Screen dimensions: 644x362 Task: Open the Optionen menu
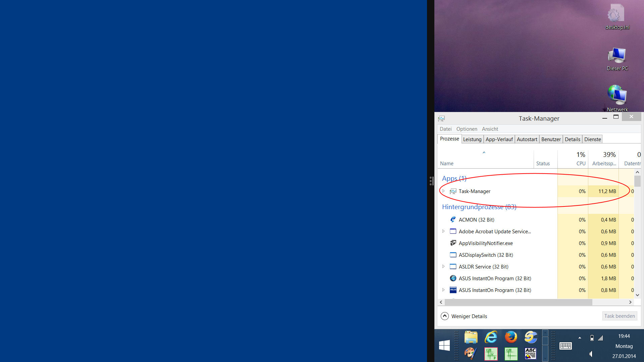tap(467, 129)
